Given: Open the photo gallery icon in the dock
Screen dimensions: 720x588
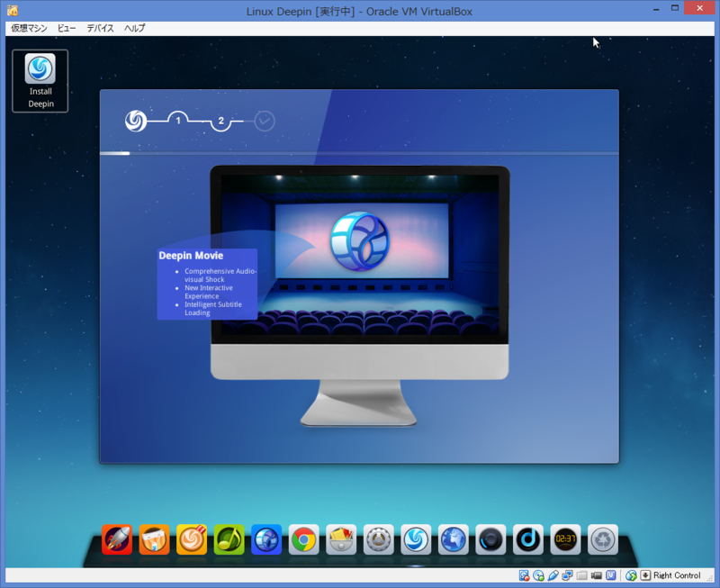Looking at the screenshot, I should (339, 540).
